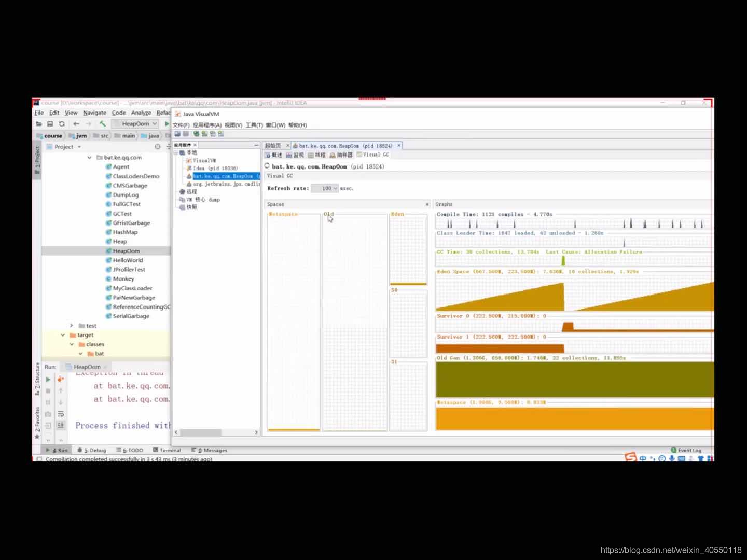
Task: Open project icon in IntelliJ toolbar
Action: [x=39, y=124]
